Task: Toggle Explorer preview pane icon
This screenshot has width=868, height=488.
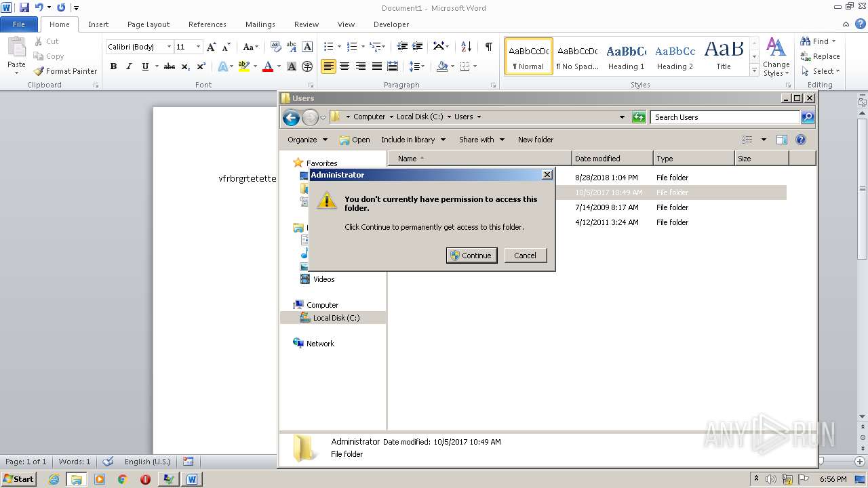Action: (782, 140)
